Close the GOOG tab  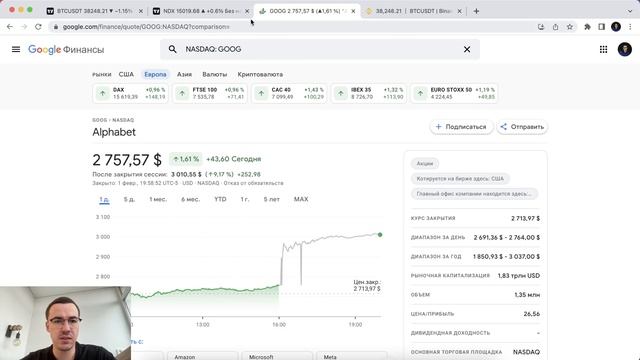pos(353,11)
